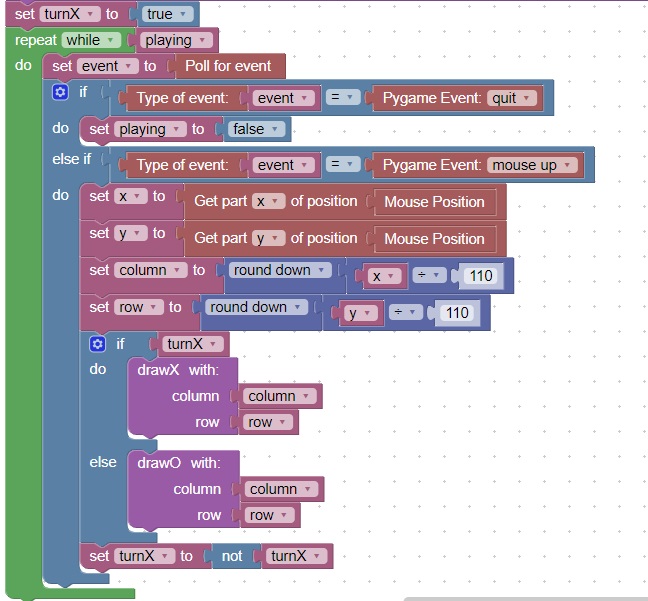Edit the 110 divisor in the column calculation
648x601 pixels.
click(482, 276)
